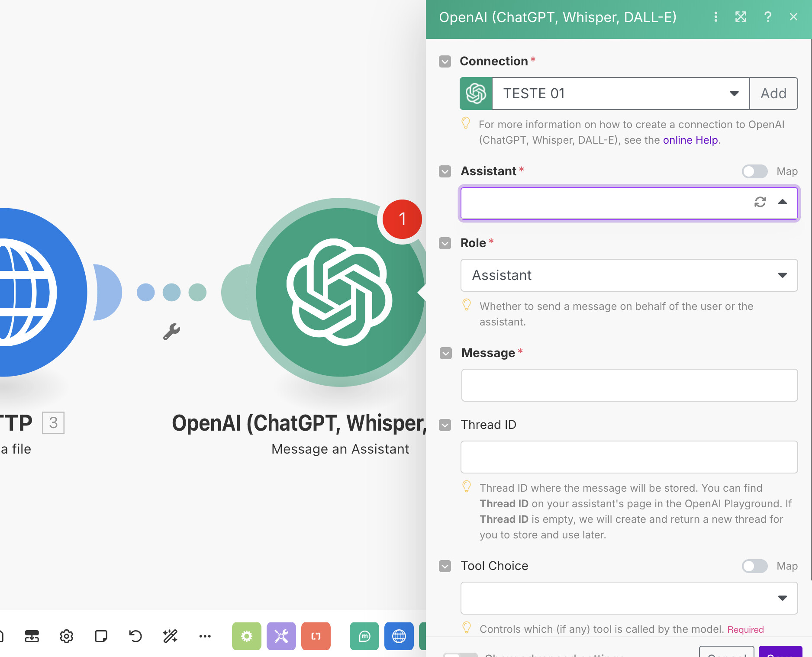This screenshot has height=657, width=812.
Task: Collapse the Connection field checkbox arrow
Action: click(445, 61)
